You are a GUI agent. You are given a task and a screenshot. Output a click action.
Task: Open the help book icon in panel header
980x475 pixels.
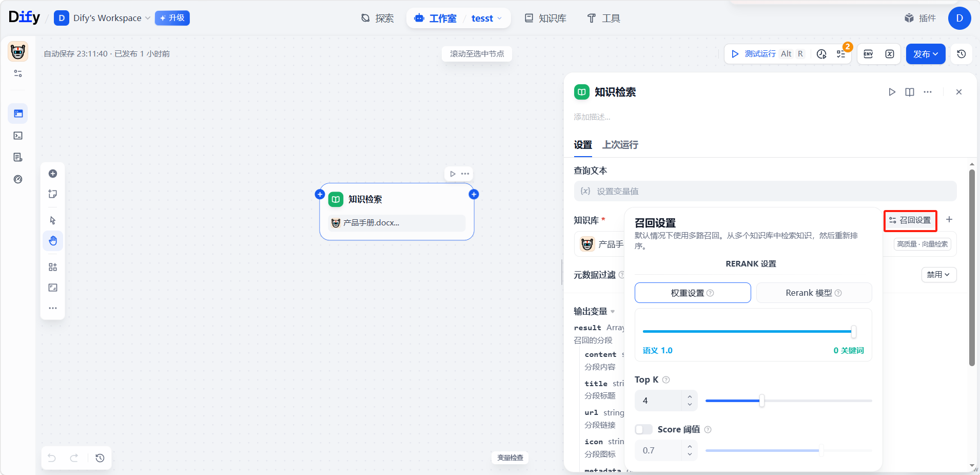coord(910,92)
